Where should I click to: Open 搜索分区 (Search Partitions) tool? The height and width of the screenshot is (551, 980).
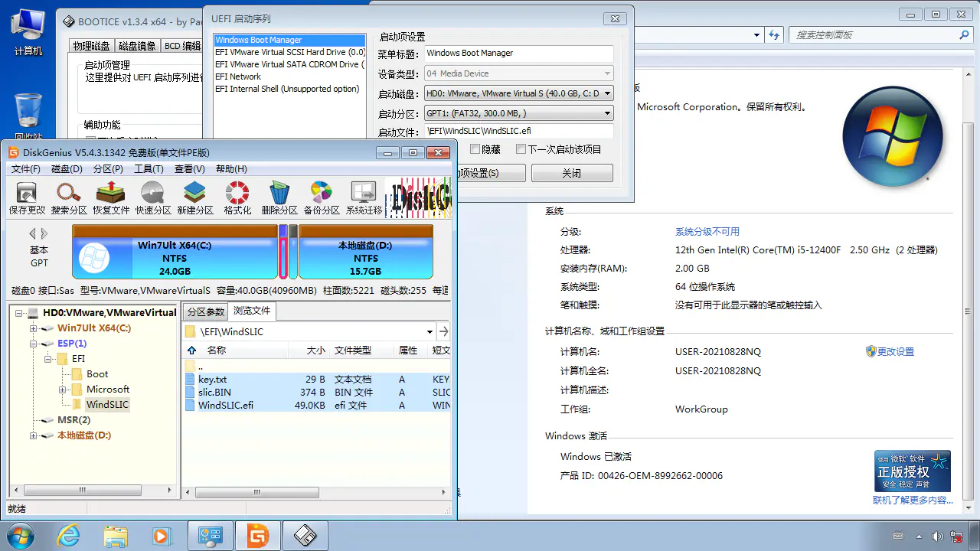click(x=69, y=197)
